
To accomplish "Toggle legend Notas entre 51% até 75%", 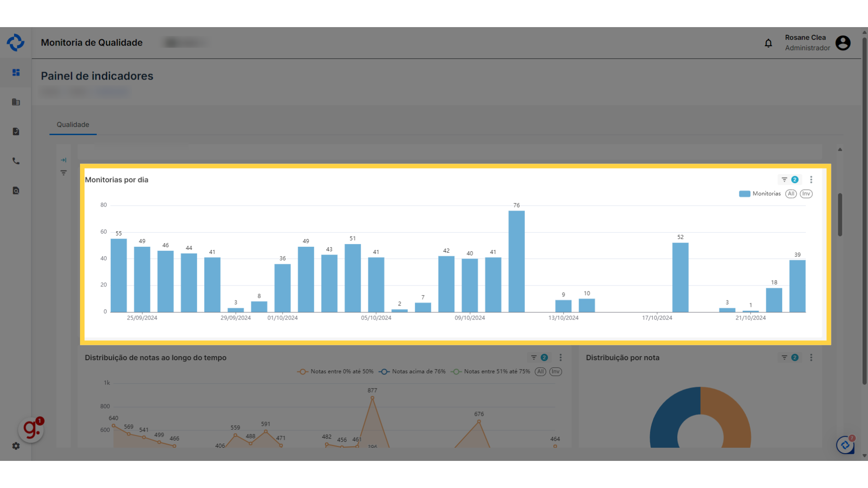I will point(491,371).
